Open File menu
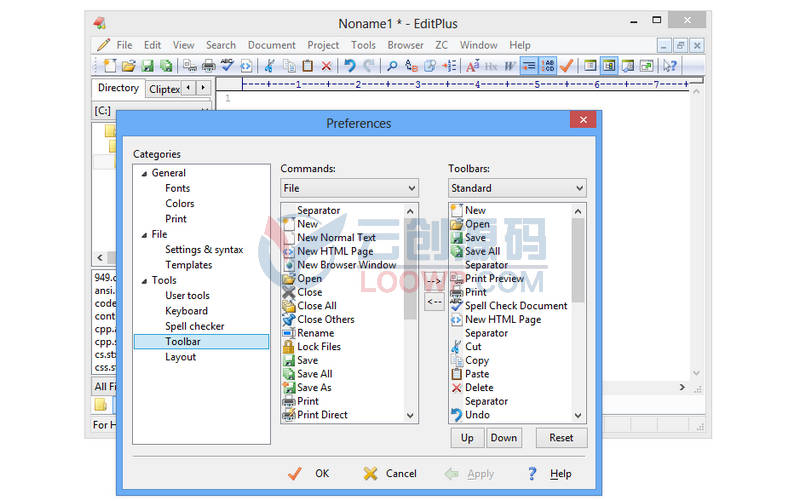 coord(124,45)
